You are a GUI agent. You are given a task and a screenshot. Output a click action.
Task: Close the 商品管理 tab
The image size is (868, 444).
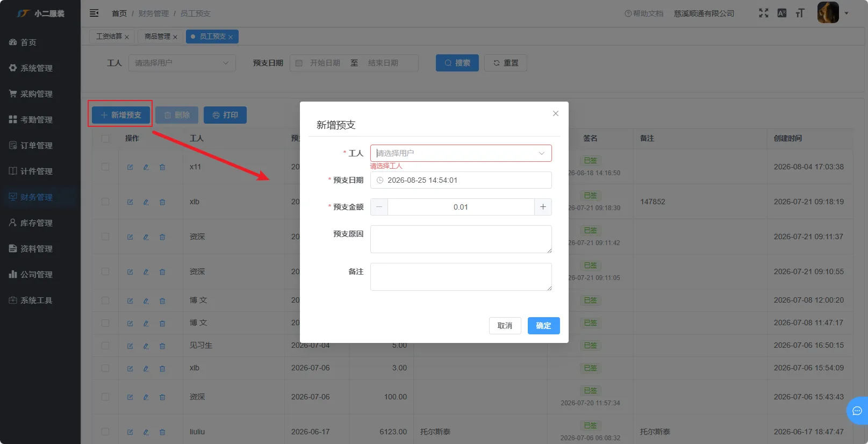pos(175,37)
